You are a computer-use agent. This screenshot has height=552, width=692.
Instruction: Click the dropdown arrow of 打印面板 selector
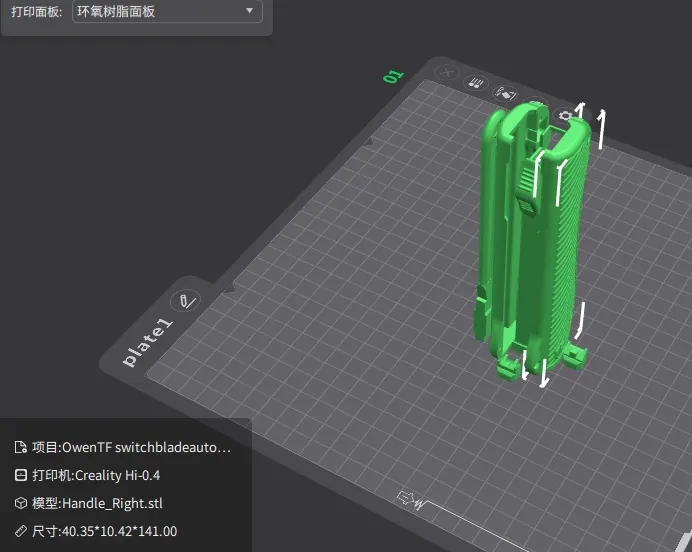[249, 10]
